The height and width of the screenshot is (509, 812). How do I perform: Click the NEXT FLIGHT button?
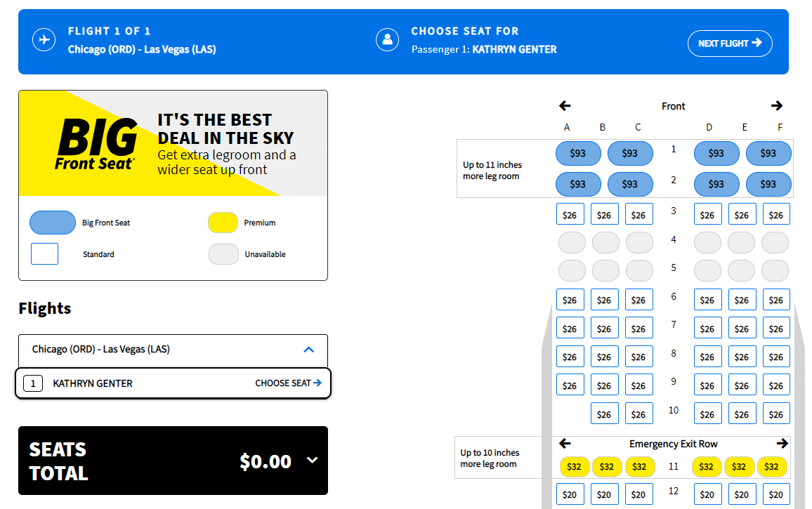point(730,43)
